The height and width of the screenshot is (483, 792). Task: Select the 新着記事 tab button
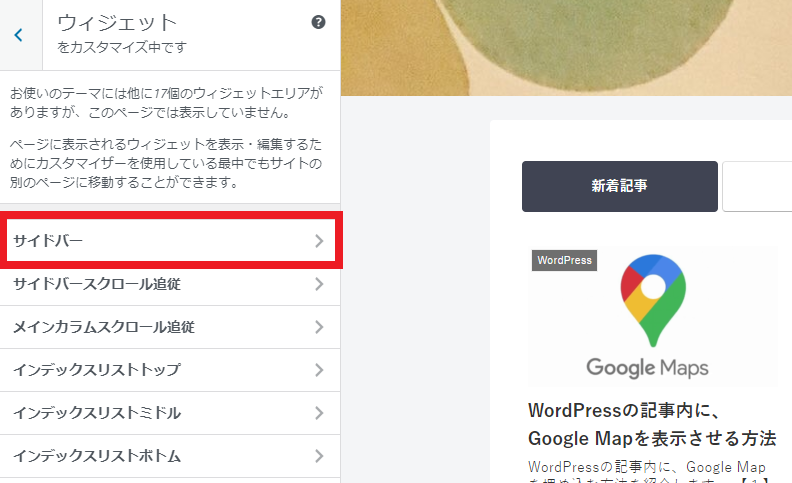point(620,186)
